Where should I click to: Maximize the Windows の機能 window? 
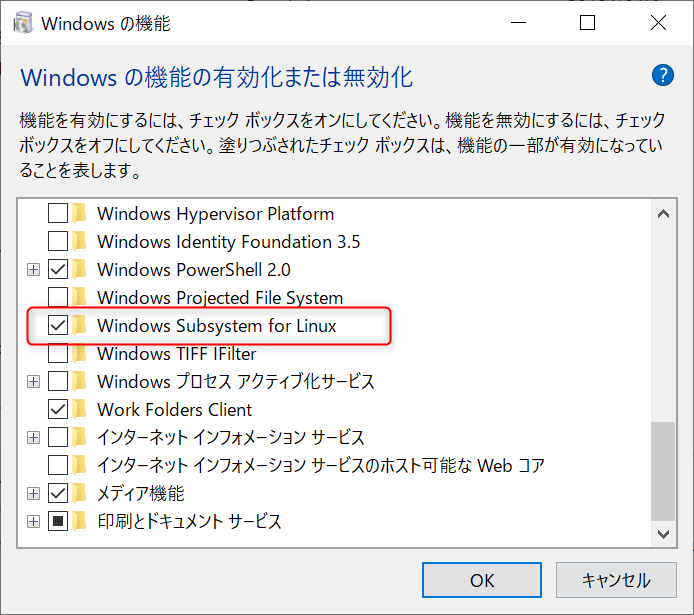pos(587,23)
